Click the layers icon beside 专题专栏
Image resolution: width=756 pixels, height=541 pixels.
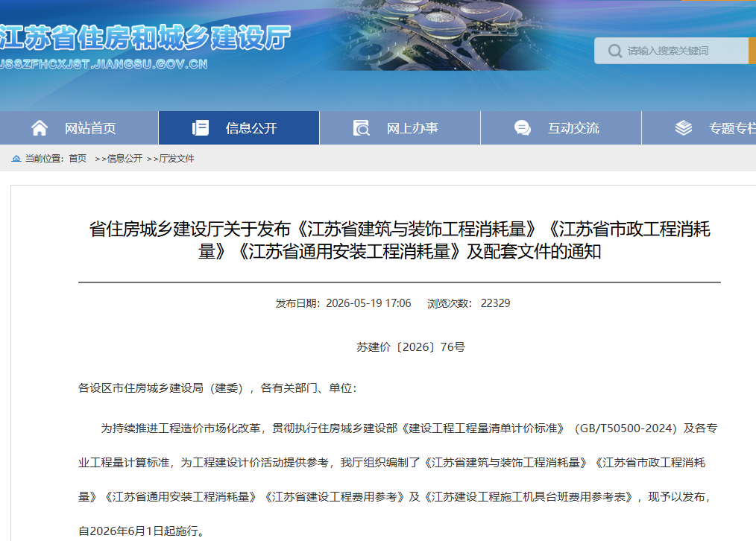[x=683, y=128]
